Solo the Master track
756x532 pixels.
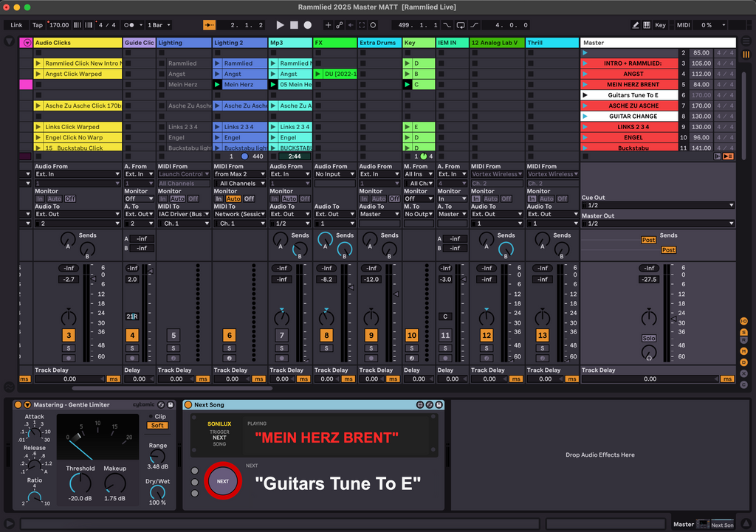coord(649,338)
